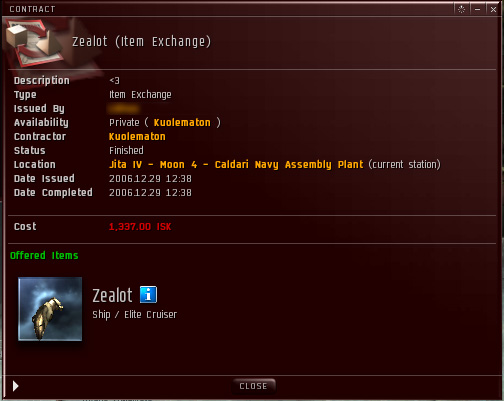Click the Date Issued value
The image size is (504, 401).
150,178
